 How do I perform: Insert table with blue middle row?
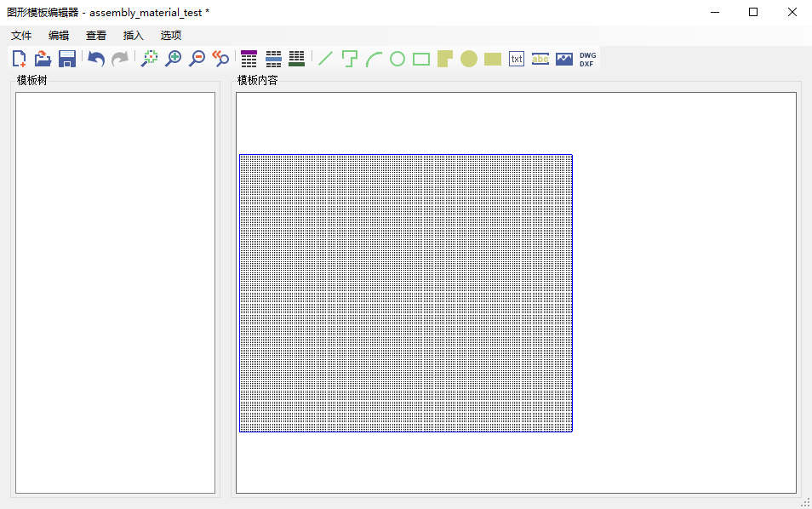tap(273, 59)
